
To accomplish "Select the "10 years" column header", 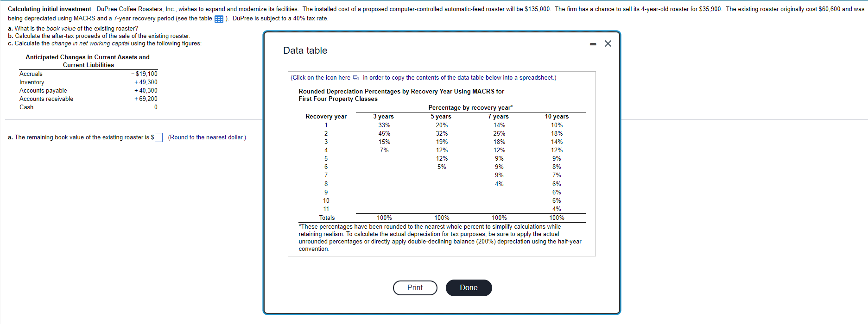I will [x=557, y=117].
